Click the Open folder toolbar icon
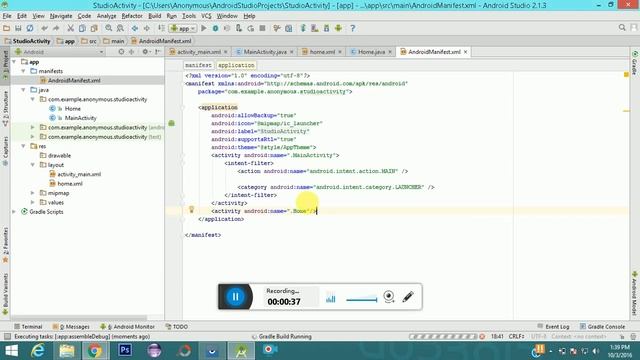 (x=7, y=28)
